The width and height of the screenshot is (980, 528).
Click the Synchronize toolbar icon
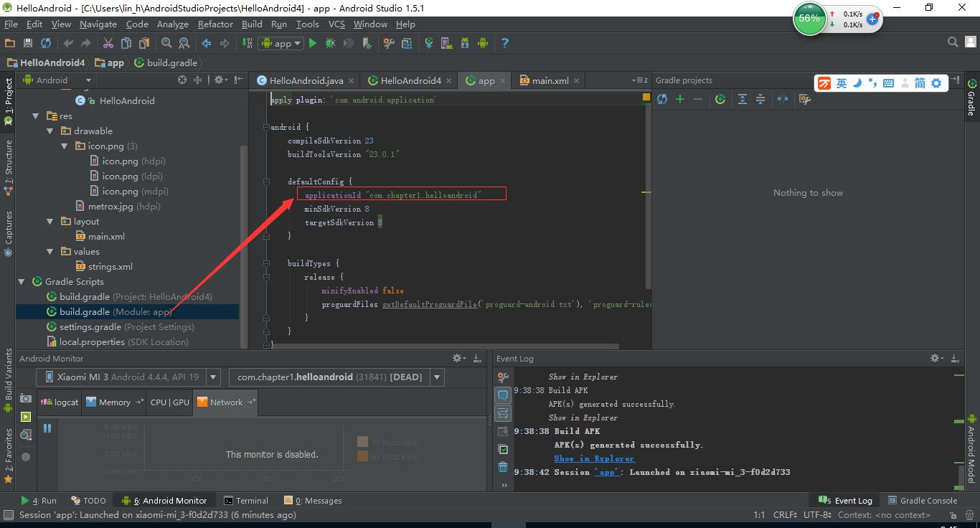coord(46,43)
